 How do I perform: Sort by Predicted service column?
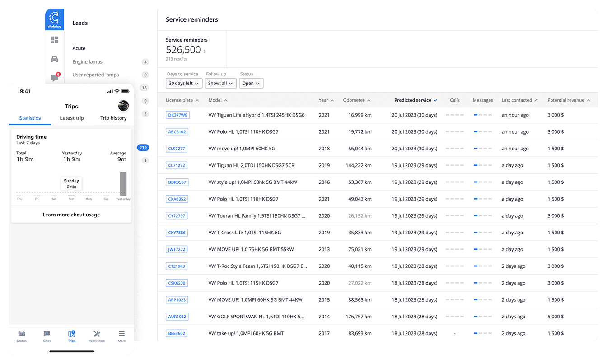click(416, 100)
